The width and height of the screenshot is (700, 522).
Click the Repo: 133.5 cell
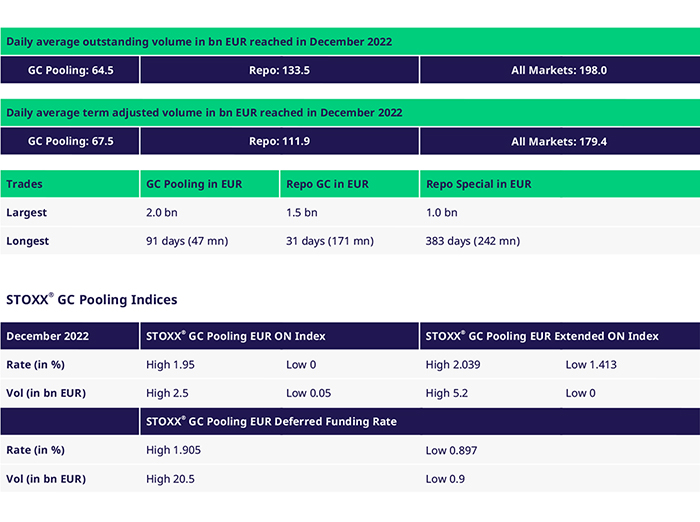coord(279,70)
